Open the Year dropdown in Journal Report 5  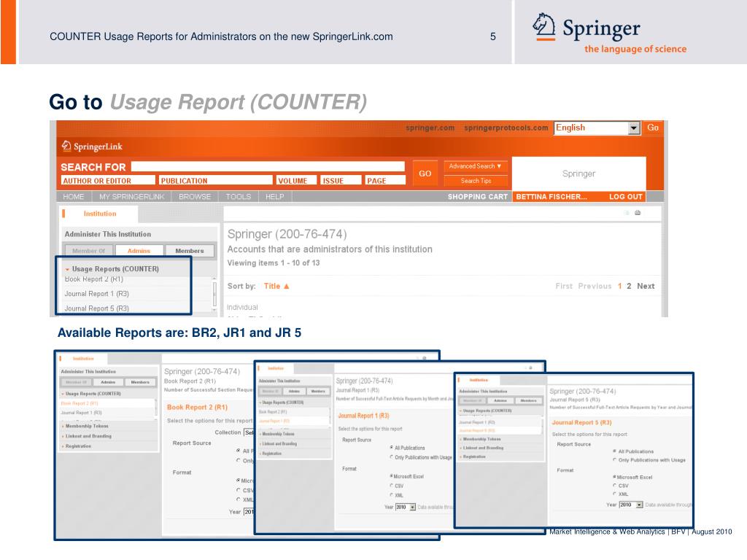(631, 505)
